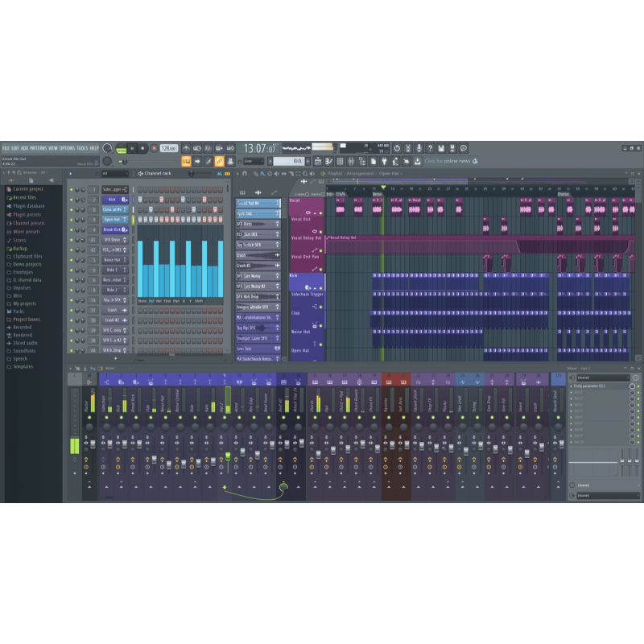The width and height of the screenshot is (644, 644).
Task: Select the Paint tool in the playlist toolbar
Action: [262, 174]
